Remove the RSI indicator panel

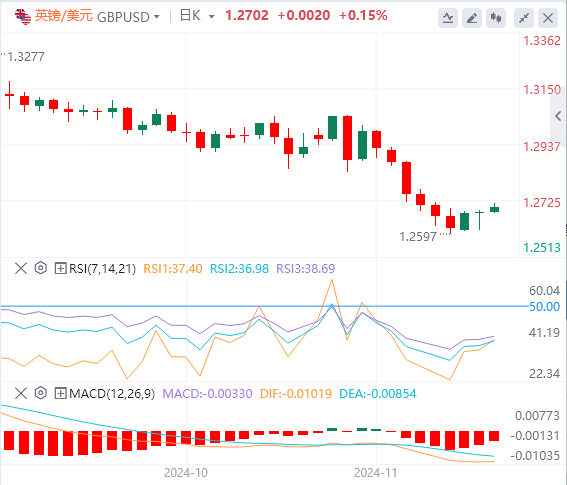click(x=21, y=268)
